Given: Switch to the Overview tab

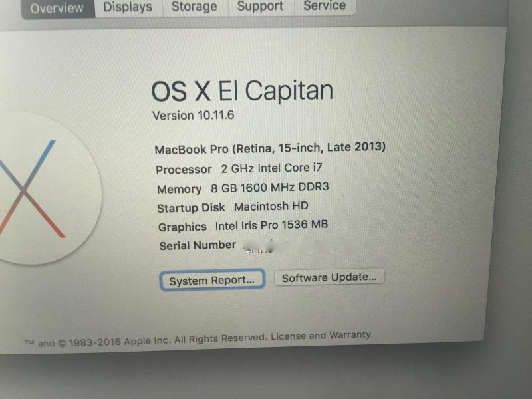Looking at the screenshot, I should (x=58, y=8).
